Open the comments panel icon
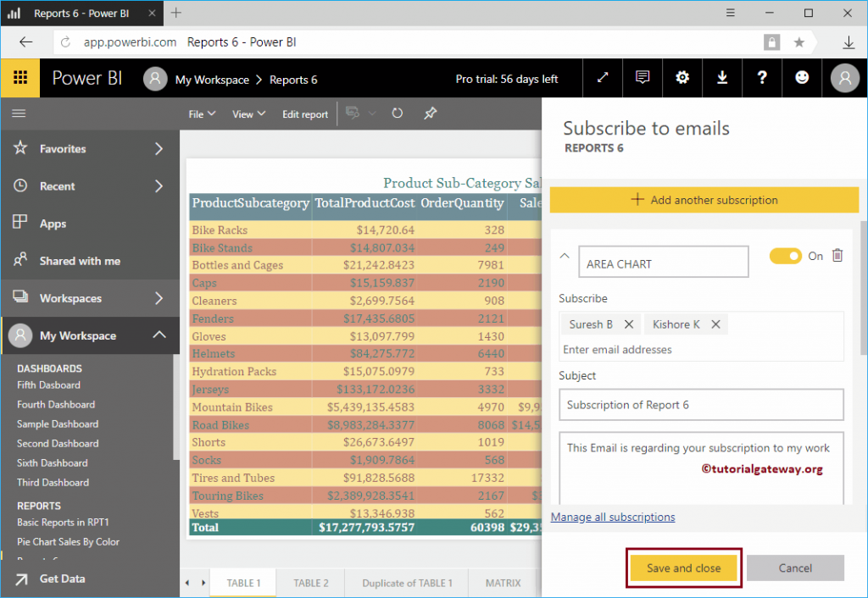Screen dimensions: 868x598 point(642,78)
